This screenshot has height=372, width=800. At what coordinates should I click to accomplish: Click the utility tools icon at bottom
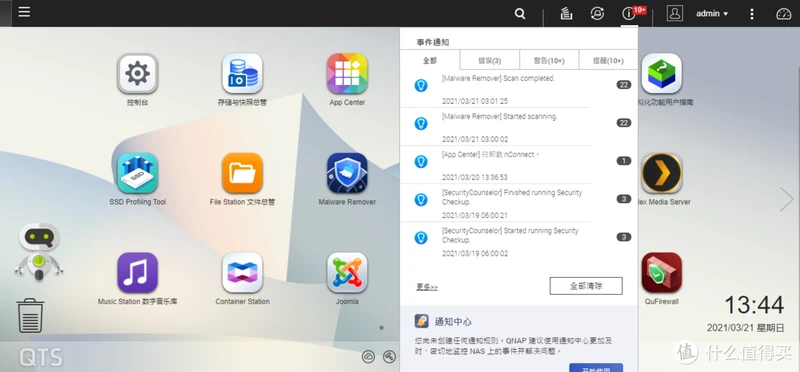tap(389, 356)
